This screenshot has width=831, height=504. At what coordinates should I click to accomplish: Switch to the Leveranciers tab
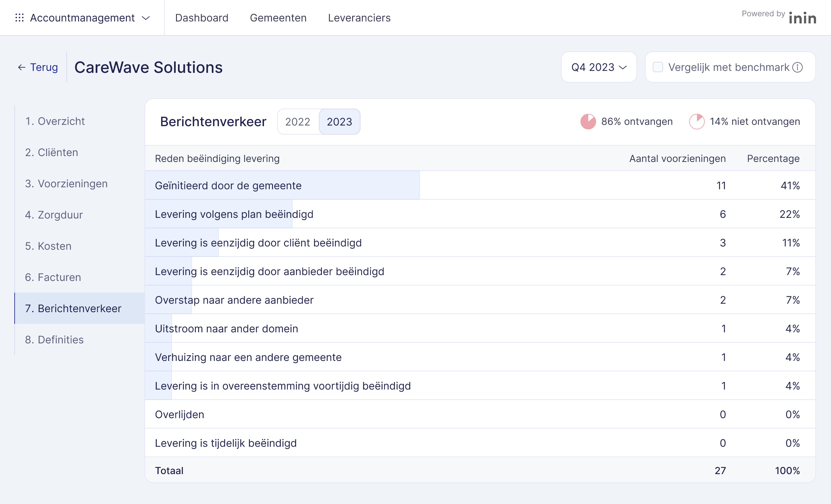(x=359, y=18)
